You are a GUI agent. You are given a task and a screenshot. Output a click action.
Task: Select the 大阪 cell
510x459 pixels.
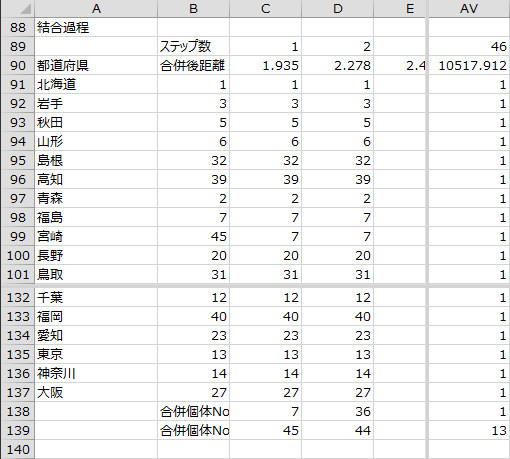pyautogui.click(x=96, y=392)
